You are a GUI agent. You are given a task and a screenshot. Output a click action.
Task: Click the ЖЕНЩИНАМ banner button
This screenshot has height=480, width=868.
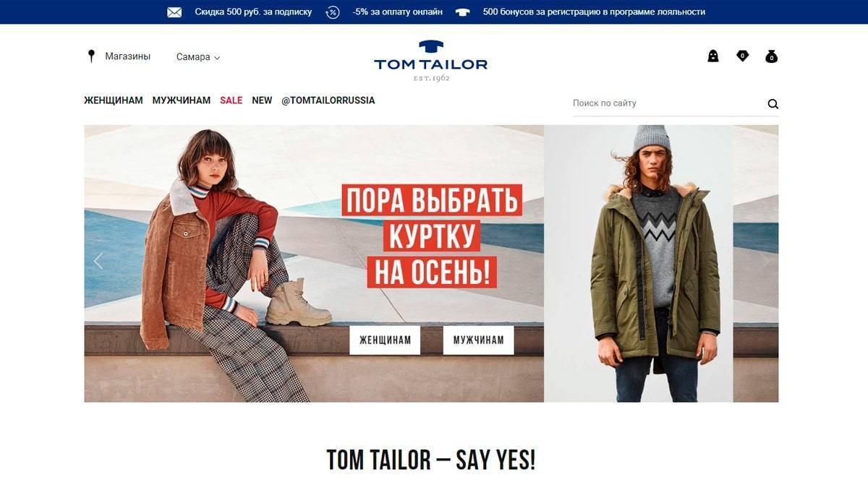click(385, 340)
